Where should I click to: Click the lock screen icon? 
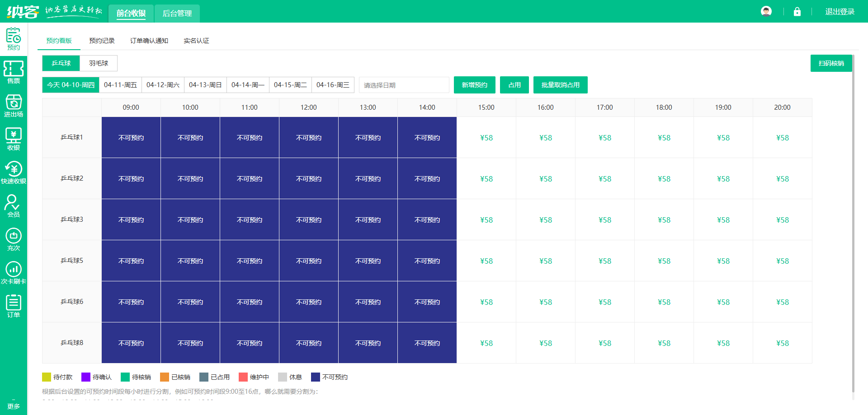[x=797, y=12]
